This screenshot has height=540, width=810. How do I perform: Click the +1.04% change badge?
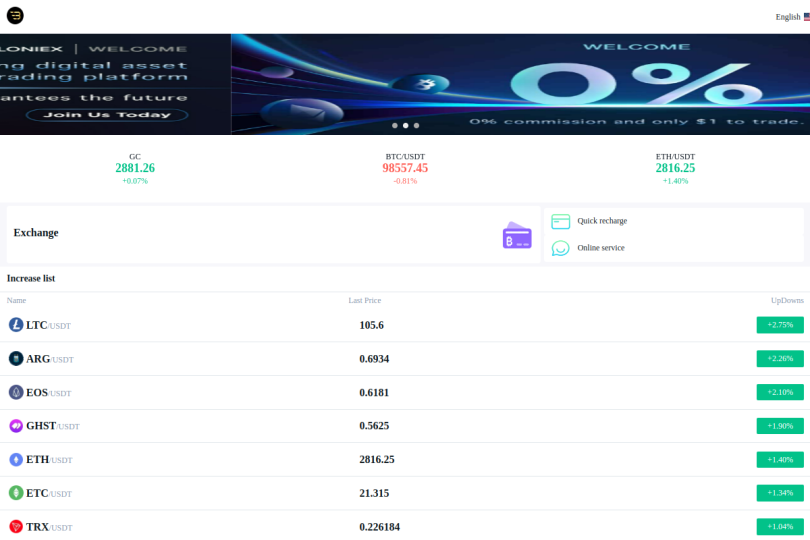[780, 527]
